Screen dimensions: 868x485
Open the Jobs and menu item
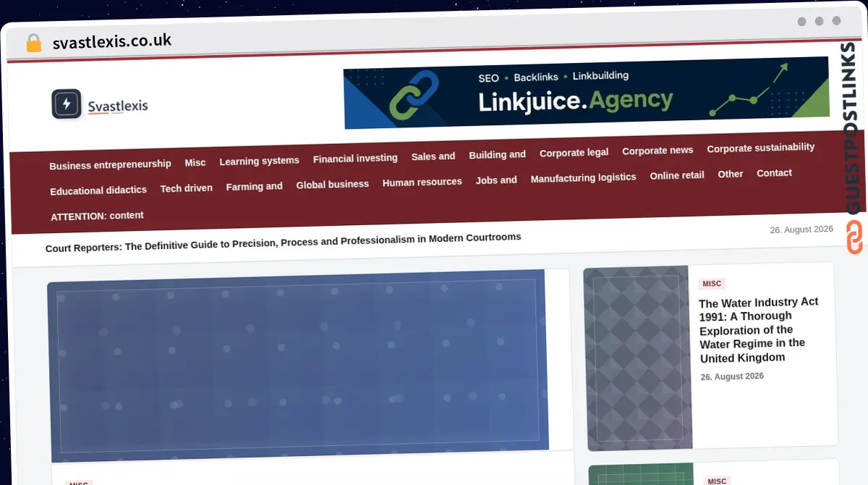(x=496, y=180)
